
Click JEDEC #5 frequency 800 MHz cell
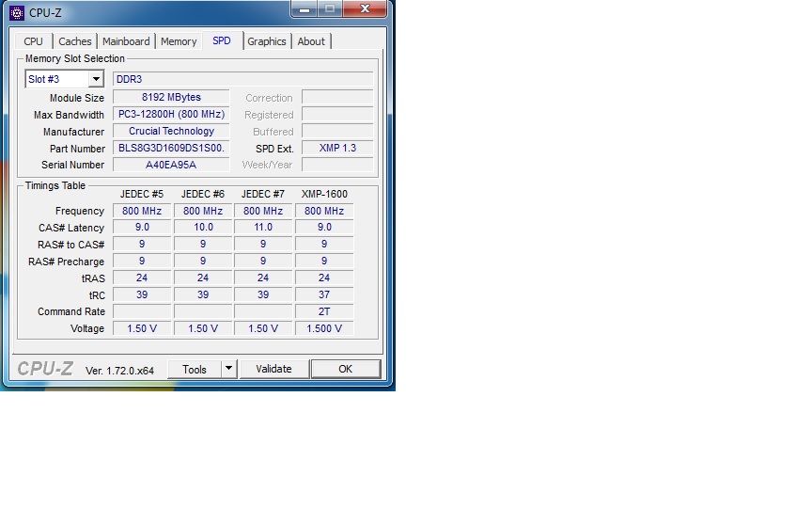click(142, 211)
